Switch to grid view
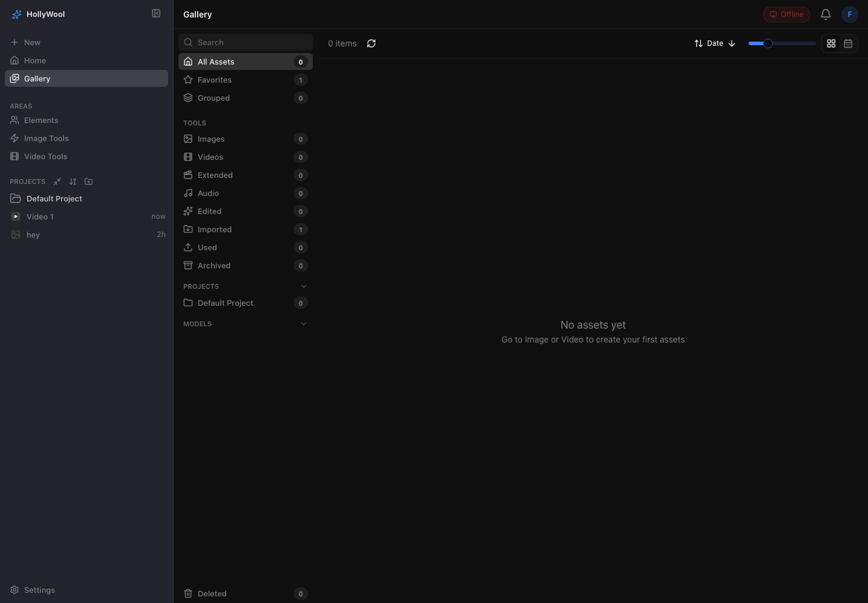The image size is (868, 603). point(831,43)
